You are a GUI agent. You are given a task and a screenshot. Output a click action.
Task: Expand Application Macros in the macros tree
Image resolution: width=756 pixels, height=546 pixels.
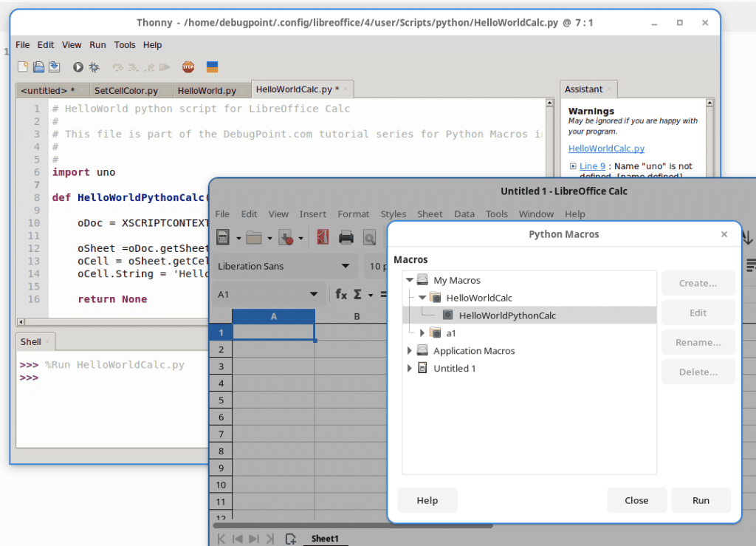click(410, 350)
